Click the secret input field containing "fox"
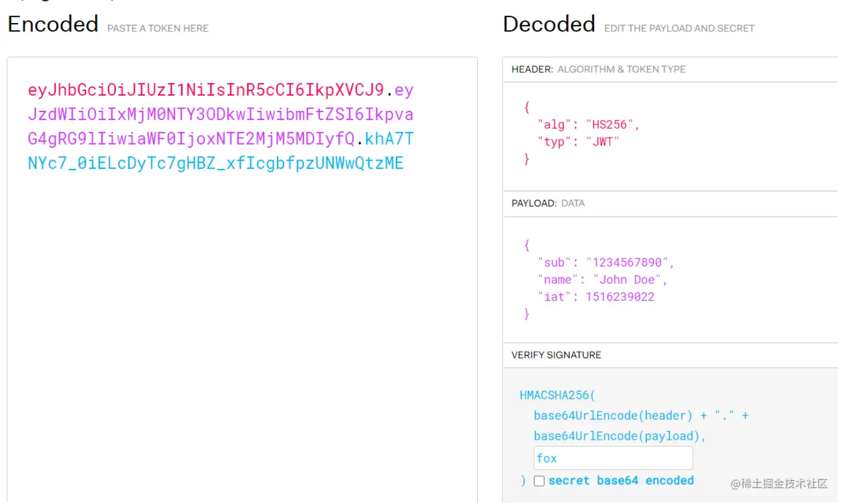842x504 pixels. click(x=612, y=459)
